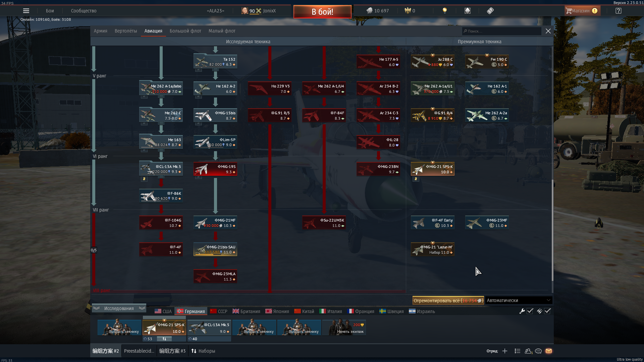The height and width of the screenshot is (362, 644).
Task: Select the Ho 229 V3 vehicle card
Action: [x=270, y=88]
